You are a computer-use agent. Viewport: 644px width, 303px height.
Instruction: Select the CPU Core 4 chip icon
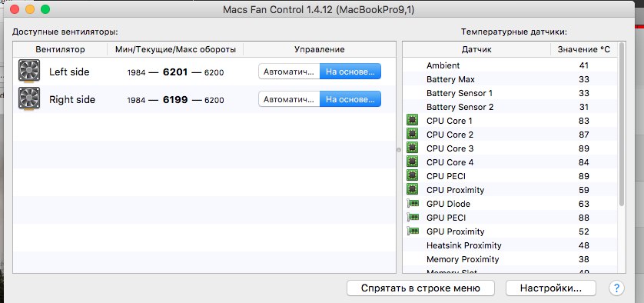[412, 162]
